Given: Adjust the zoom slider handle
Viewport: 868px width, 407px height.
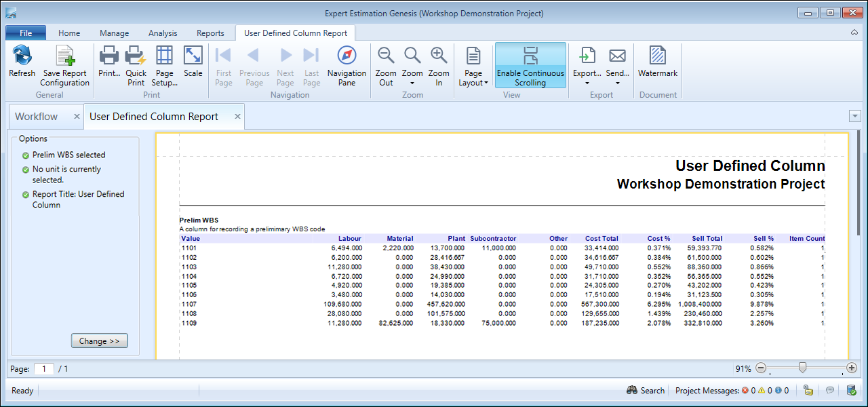Looking at the screenshot, I should click(802, 368).
